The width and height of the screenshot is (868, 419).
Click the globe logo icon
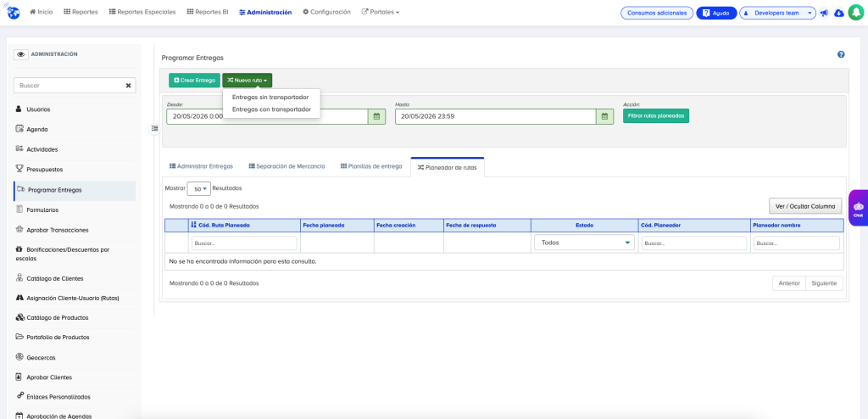pyautogui.click(x=14, y=12)
